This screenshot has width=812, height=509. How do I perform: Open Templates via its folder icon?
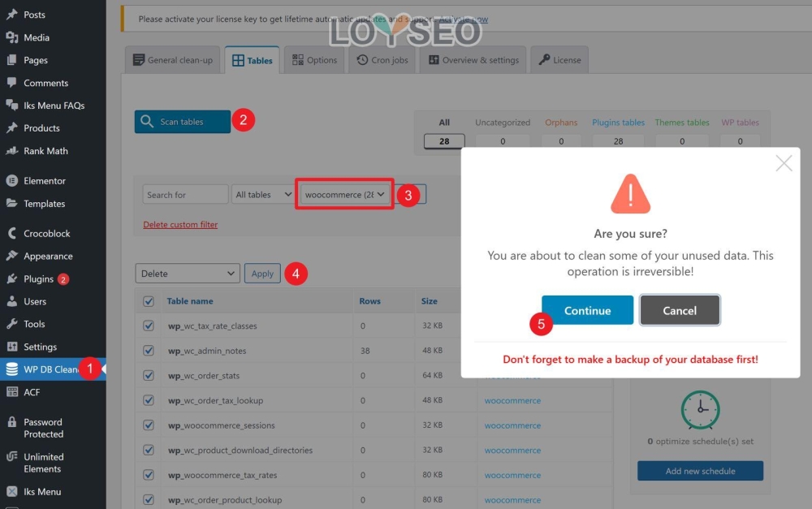[x=12, y=204]
